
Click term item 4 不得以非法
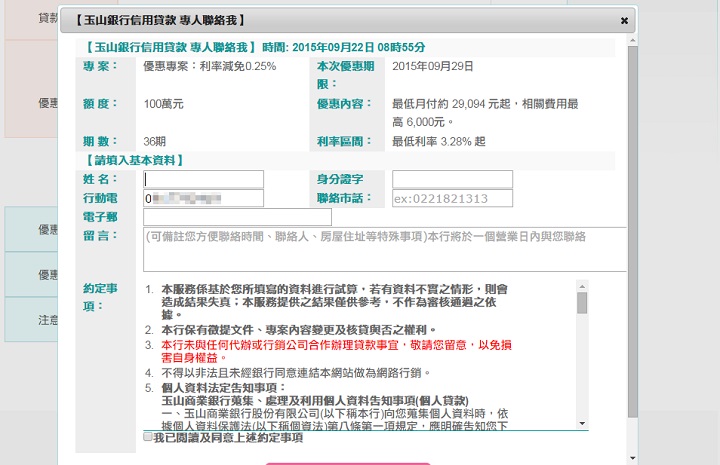point(296,373)
